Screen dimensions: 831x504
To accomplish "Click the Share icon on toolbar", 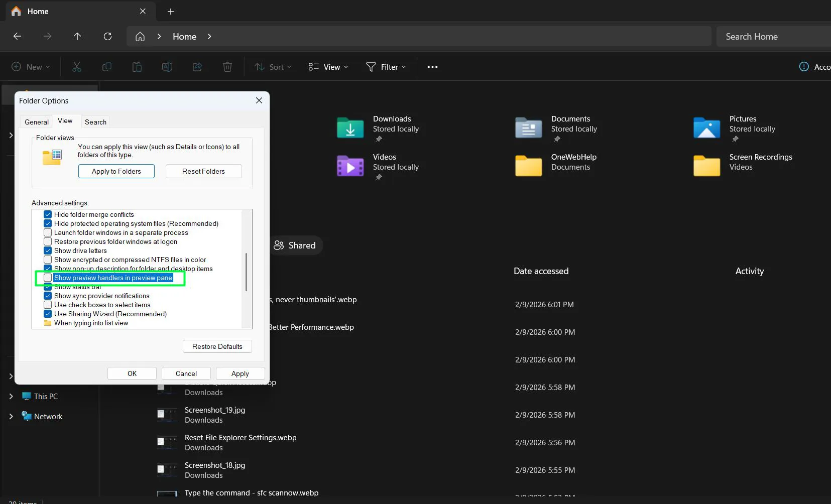I will pos(197,67).
